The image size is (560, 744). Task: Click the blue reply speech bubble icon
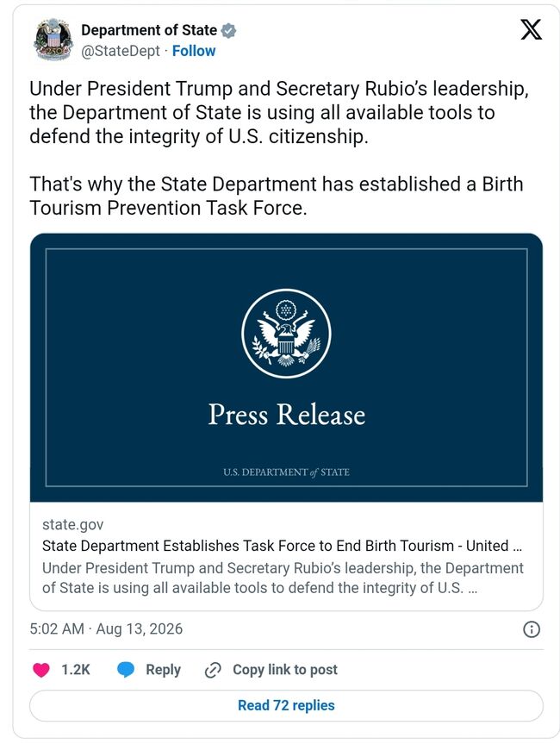coord(126,670)
